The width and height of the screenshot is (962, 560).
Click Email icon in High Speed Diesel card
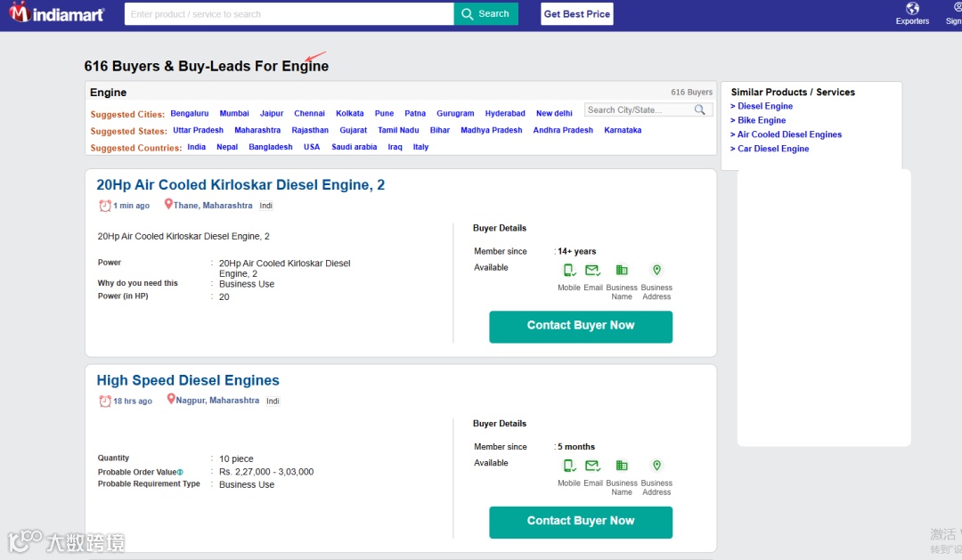(592, 466)
